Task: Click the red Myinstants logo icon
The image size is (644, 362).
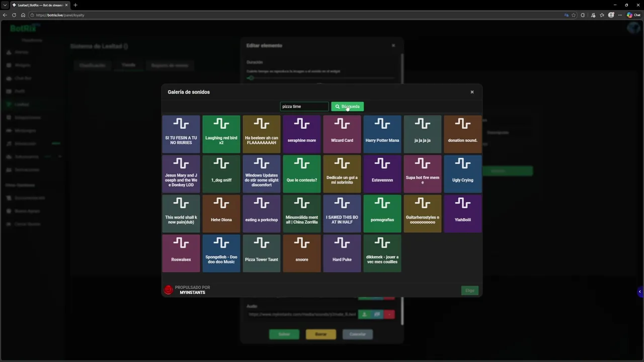Action: coord(169,290)
